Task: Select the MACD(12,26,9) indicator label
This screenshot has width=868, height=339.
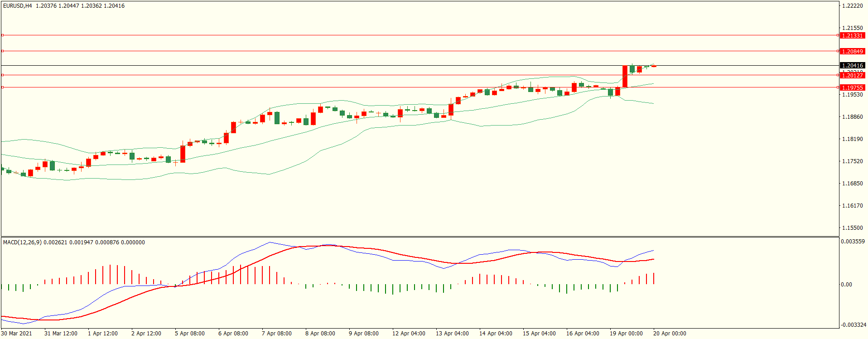Action: tap(22, 242)
